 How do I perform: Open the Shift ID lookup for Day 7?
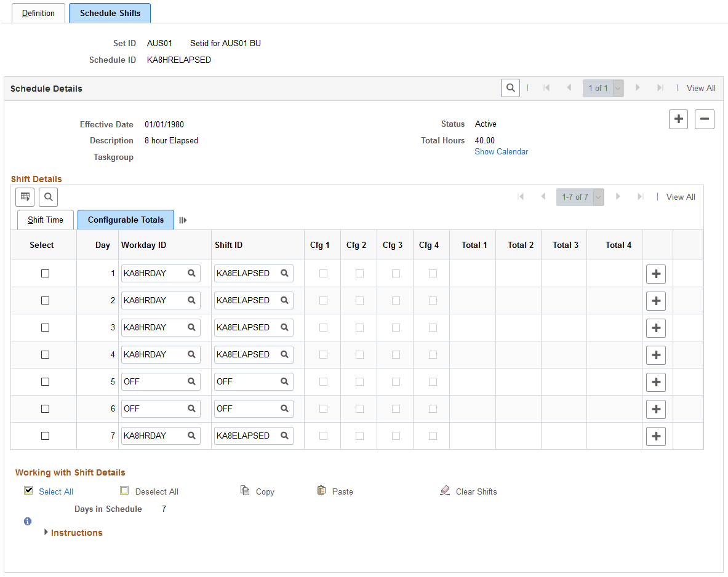[284, 436]
